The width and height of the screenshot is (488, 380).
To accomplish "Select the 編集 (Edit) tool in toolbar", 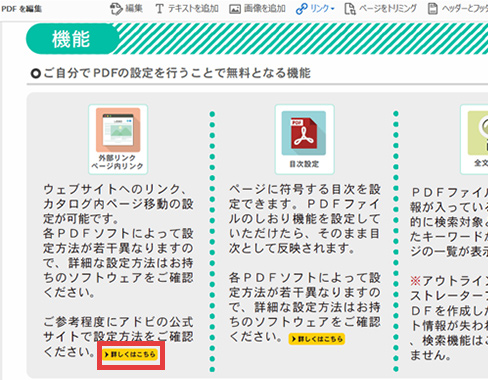I will coord(126,9).
